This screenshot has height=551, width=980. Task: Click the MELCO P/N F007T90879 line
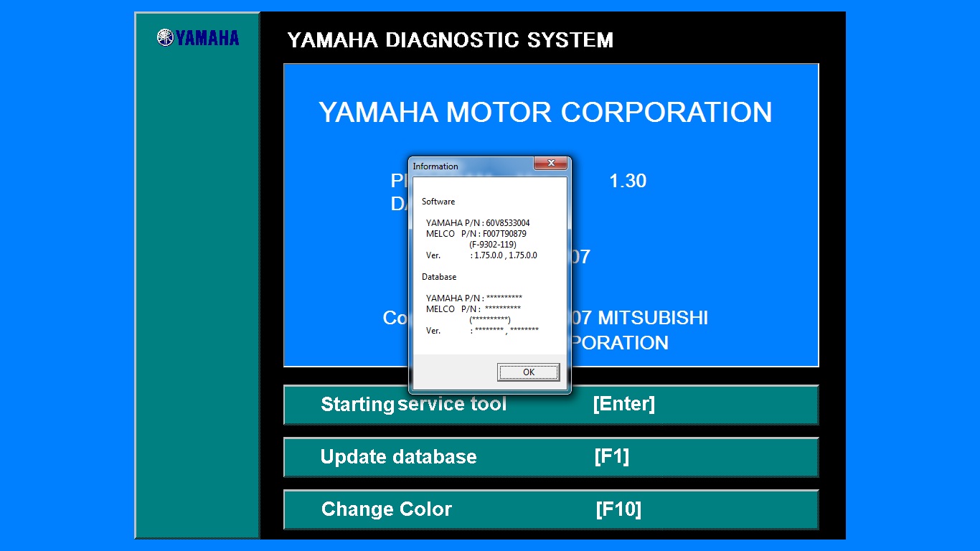[x=476, y=234]
